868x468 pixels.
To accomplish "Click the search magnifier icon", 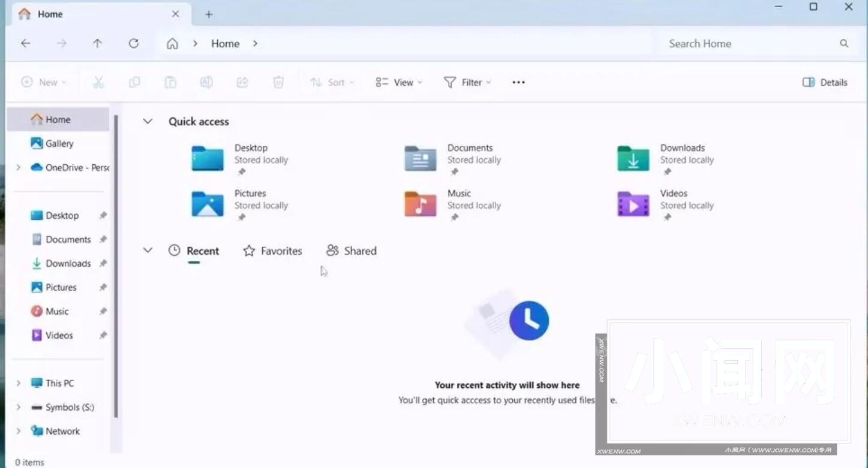I will click(844, 43).
